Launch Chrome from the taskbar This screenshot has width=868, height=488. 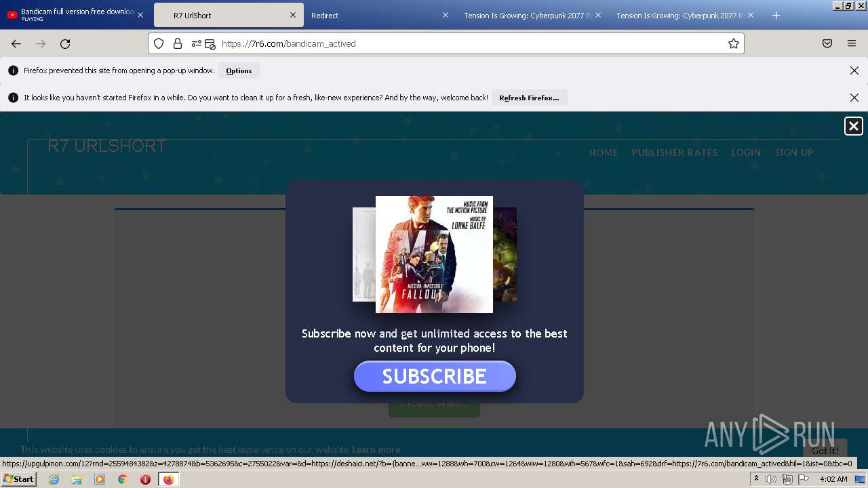(x=123, y=479)
